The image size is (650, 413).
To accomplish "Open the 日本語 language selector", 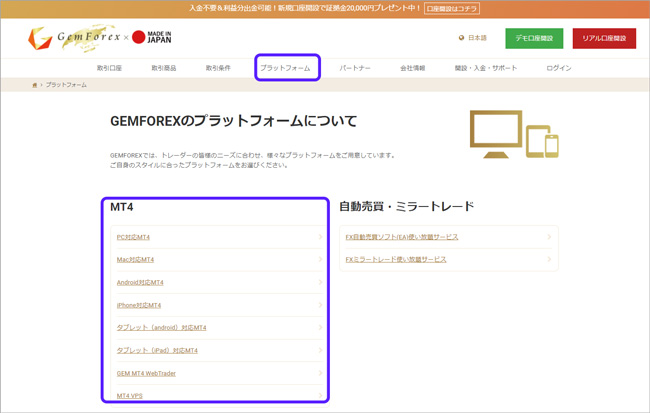I will (477, 38).
